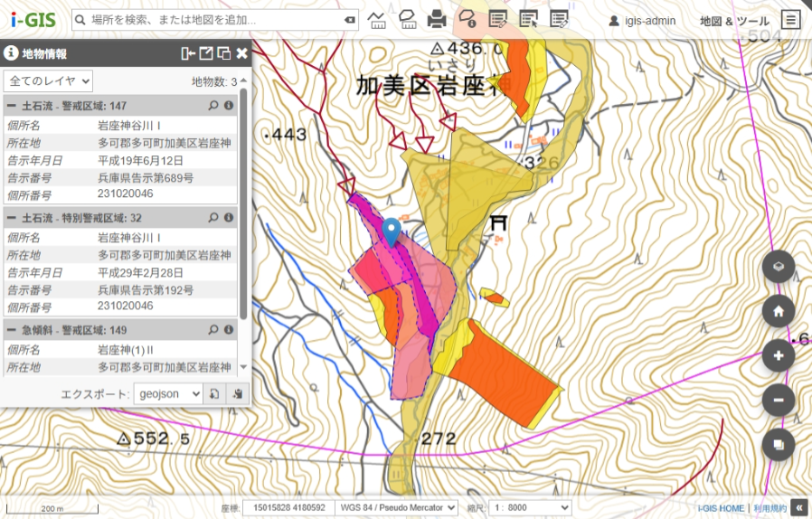The height and width of the screenshot is (519, 812).
Task: Click the 地物数: 3 count label
Action: click(214, 81)
